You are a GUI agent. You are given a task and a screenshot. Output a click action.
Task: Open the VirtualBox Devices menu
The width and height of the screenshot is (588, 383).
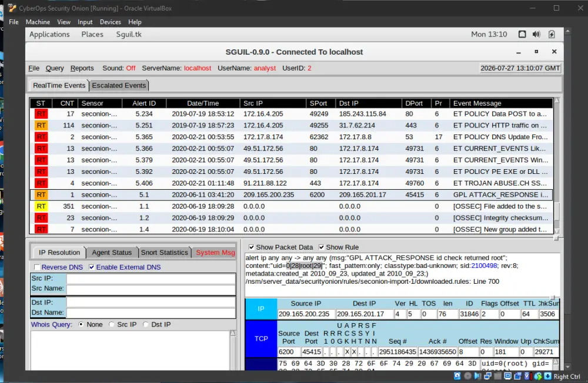point(111,22)
